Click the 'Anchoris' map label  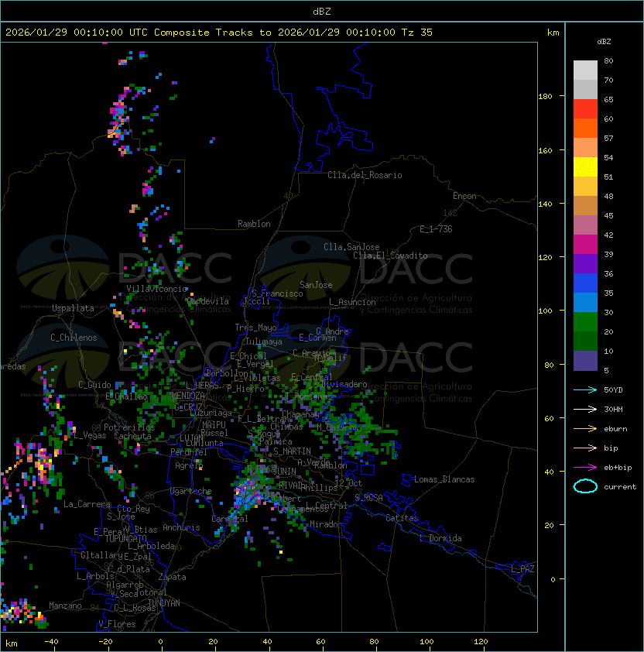pos(181,527)
